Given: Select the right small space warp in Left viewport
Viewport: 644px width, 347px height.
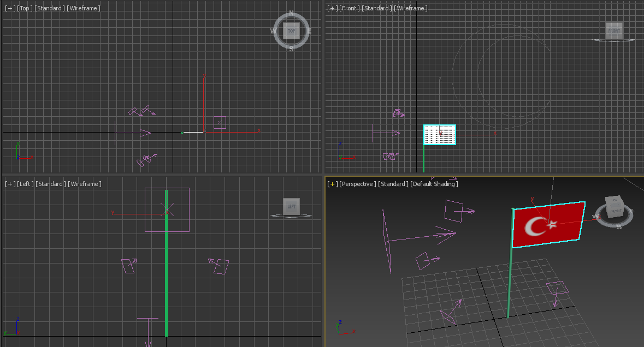Looking at the screenshot, I should coord(219,266).
